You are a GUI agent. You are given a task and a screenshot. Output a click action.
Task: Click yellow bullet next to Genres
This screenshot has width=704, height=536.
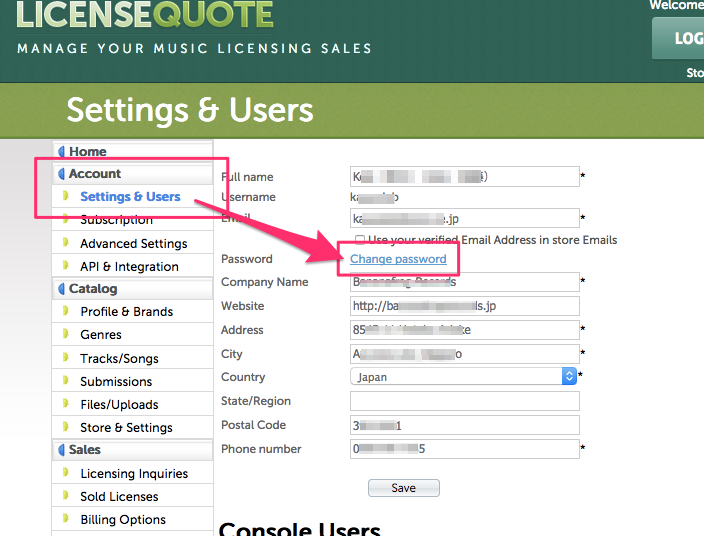pos(67,335)
